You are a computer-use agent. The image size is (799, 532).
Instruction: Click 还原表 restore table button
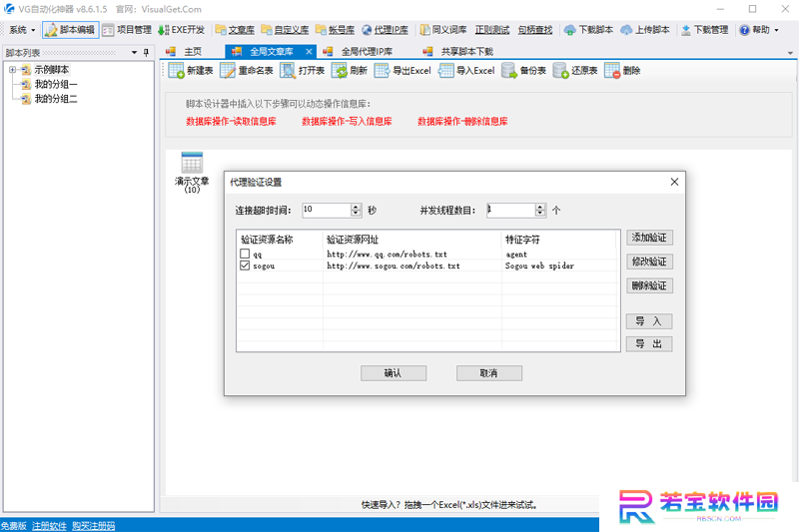575,71
